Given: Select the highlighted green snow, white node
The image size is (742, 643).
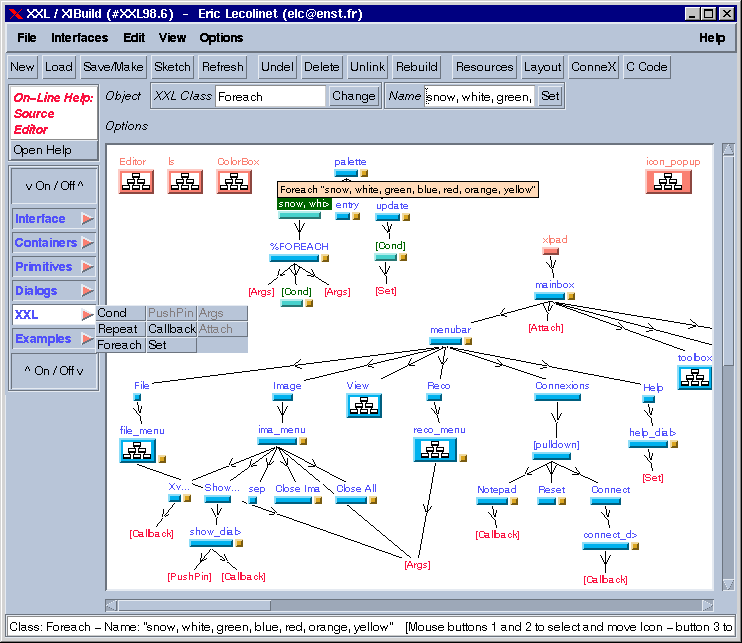Looking at the screenshot, I should pos(304,204).
